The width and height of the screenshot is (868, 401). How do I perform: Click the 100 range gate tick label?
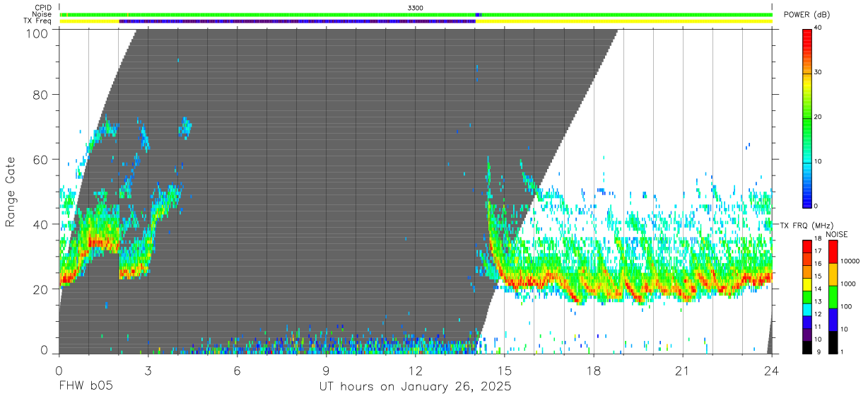pyautogui.click(x=37, y=33)
